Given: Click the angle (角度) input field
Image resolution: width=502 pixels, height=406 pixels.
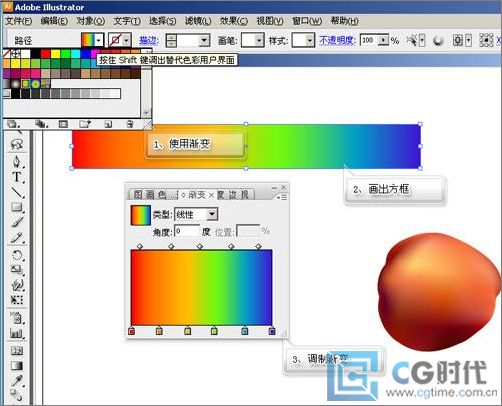Looking at the screenshot, I should click(x=187, y=231).
